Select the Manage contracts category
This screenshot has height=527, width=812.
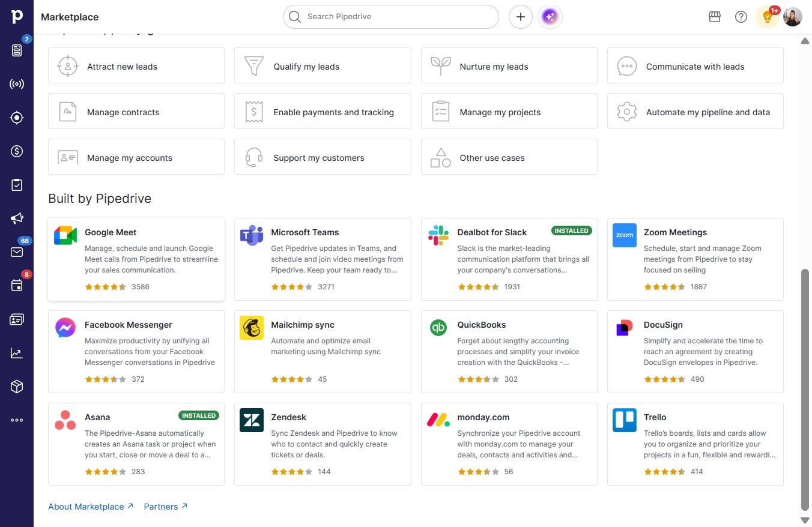tap(136, 111)
